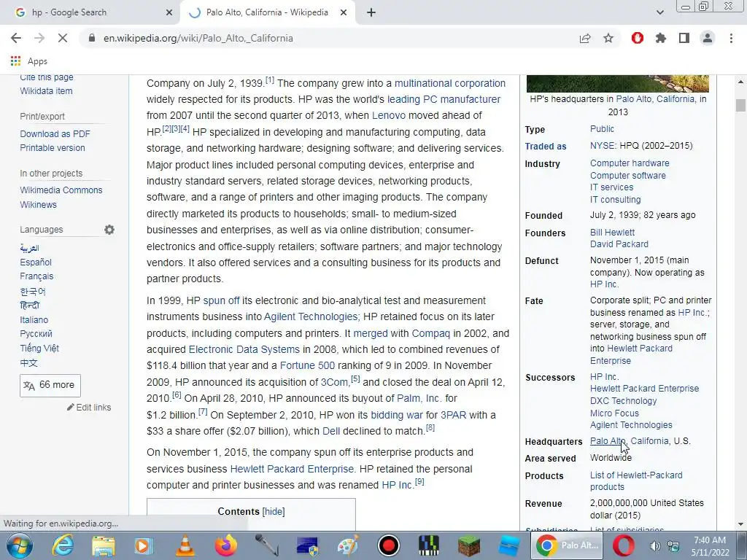Viewport: 747px width, 560px height.
Task: Expand the 66 more languages button
Action: [x=50, y=385]
